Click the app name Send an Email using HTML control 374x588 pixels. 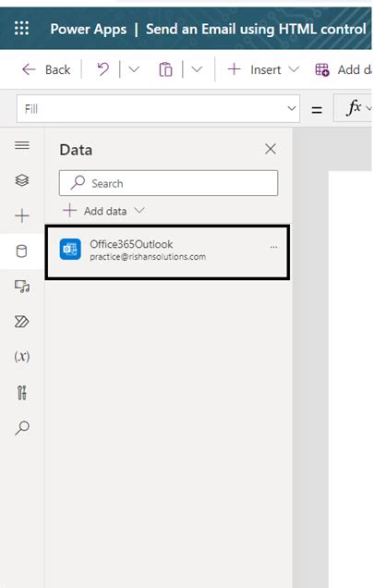[x=256, y=30]
